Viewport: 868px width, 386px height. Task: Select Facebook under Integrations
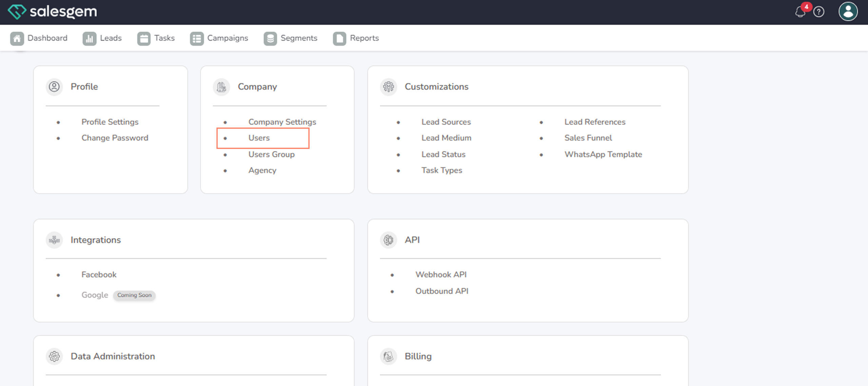99,275
